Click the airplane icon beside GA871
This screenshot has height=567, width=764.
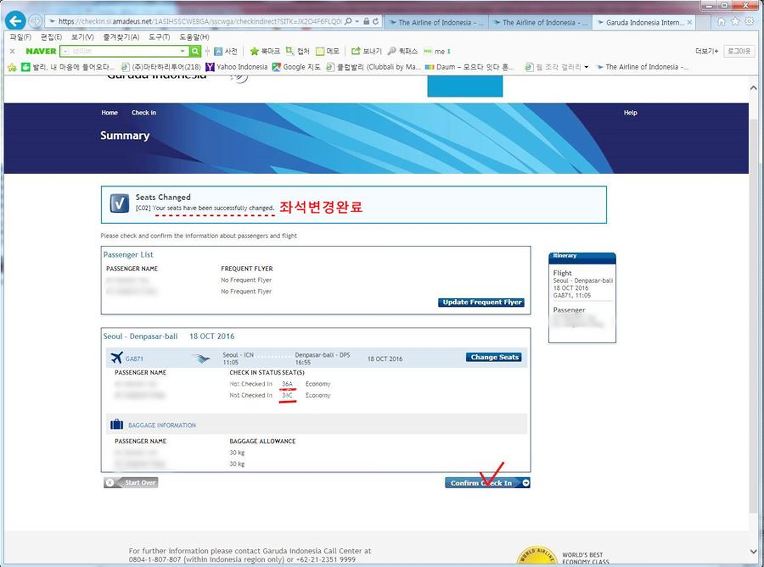116,358
